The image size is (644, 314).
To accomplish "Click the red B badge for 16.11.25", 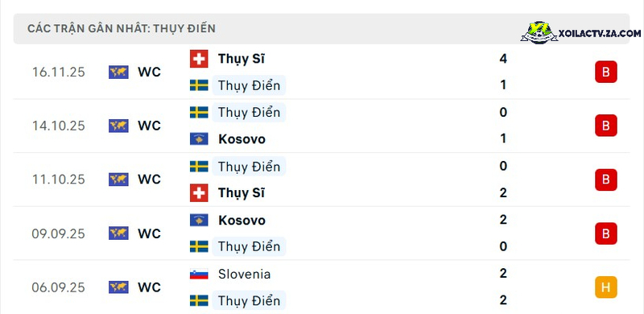I will pyautogui.click(x=606, y=72).
